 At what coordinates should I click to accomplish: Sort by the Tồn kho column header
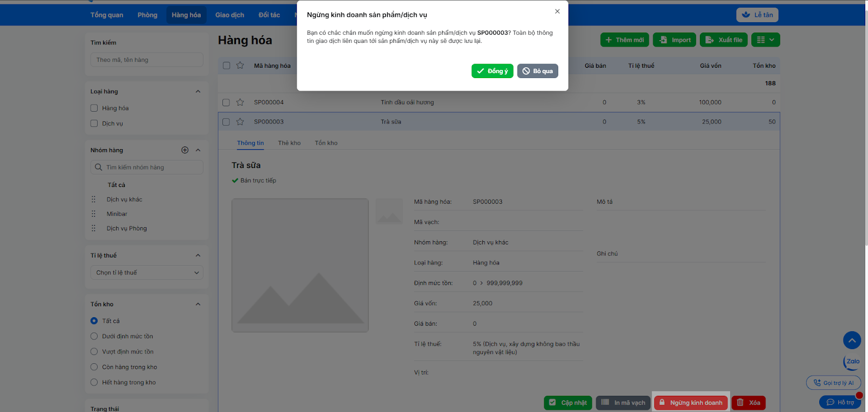point(764,66)
